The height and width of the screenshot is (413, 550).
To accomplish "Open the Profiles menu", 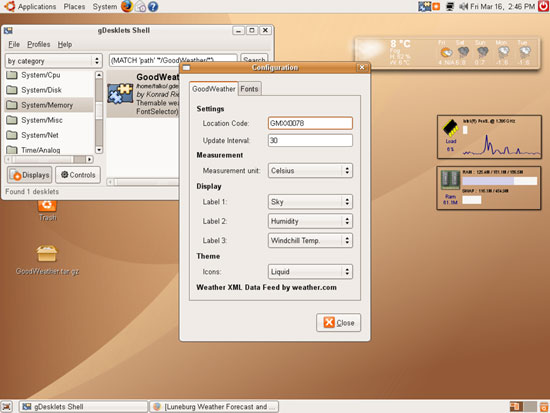I will (39, 44).
